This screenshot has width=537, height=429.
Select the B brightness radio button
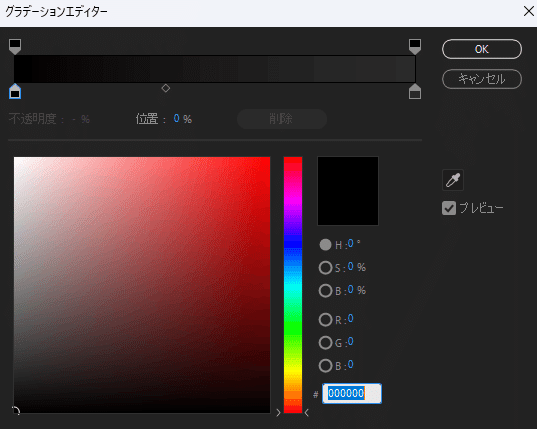click(x=325, y=291)
